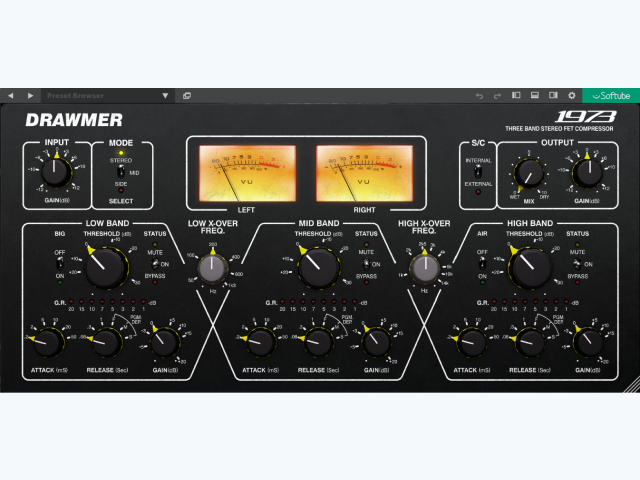Image resolution: width=640 pixels, height=480 pixels.
Task: Click the Mid Band G.R. LED meter
Action: [x=318, y=302]
